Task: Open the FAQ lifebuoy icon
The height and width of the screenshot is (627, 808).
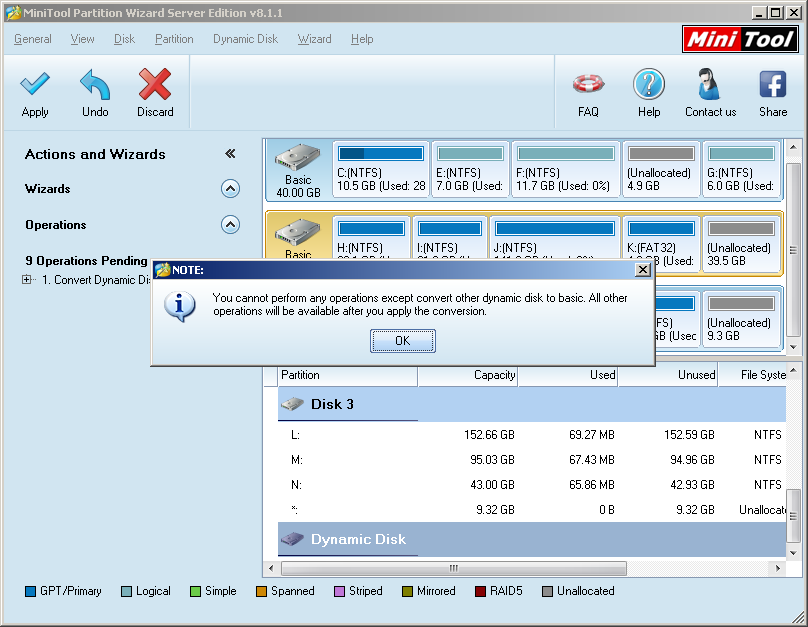Action: pos(588,84)
